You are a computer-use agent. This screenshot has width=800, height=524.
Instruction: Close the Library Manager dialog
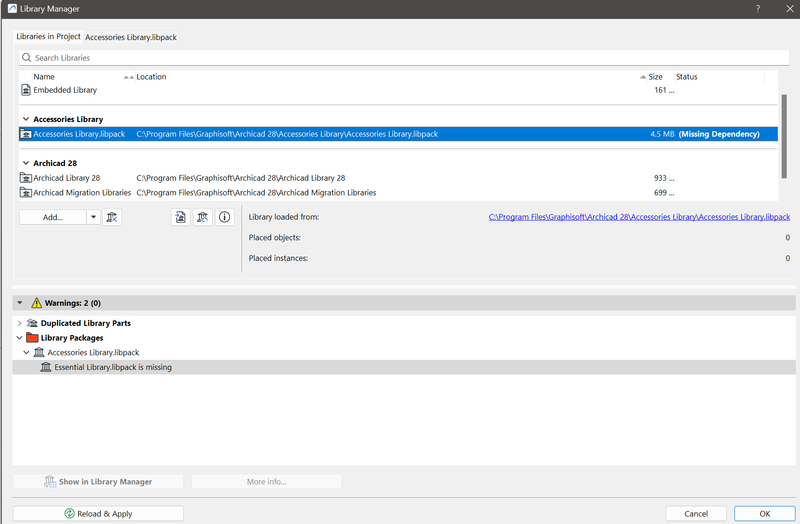[790, 9]
